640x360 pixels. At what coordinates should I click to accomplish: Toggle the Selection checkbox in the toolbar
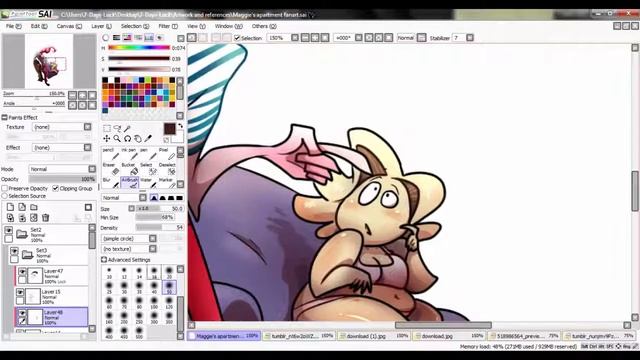(x=237, y=38)
